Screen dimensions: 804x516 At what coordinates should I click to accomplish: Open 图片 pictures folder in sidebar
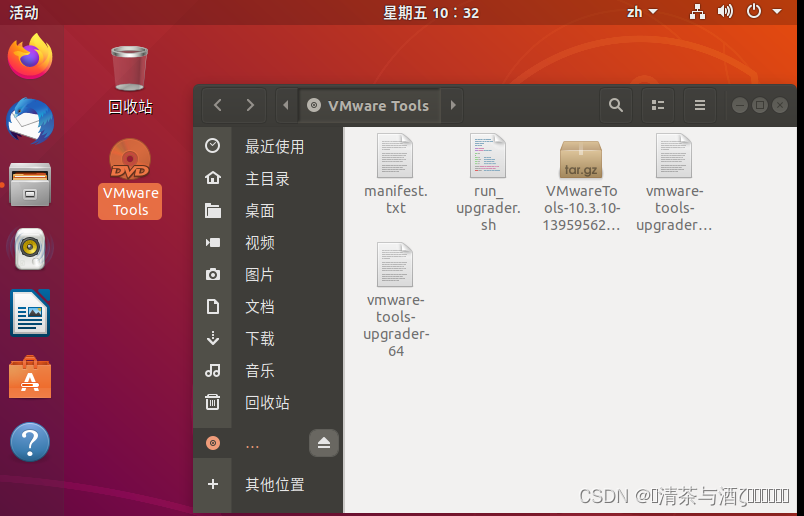pos(268,274)
